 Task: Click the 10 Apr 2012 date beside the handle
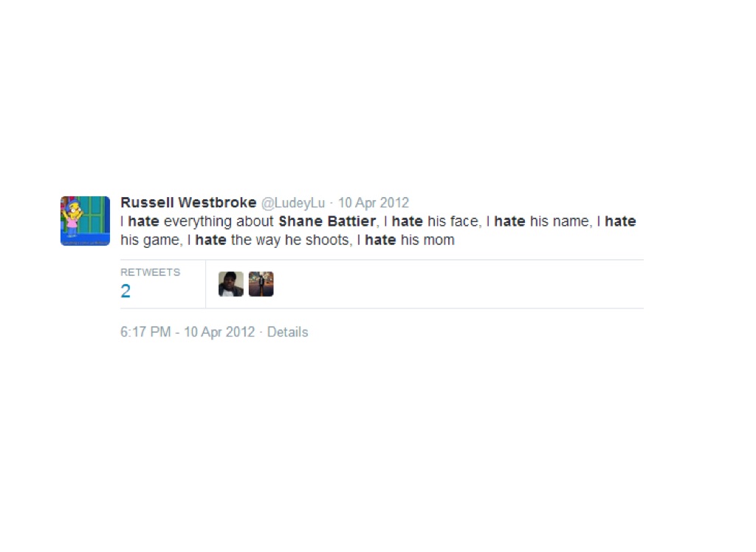[373, 203]
